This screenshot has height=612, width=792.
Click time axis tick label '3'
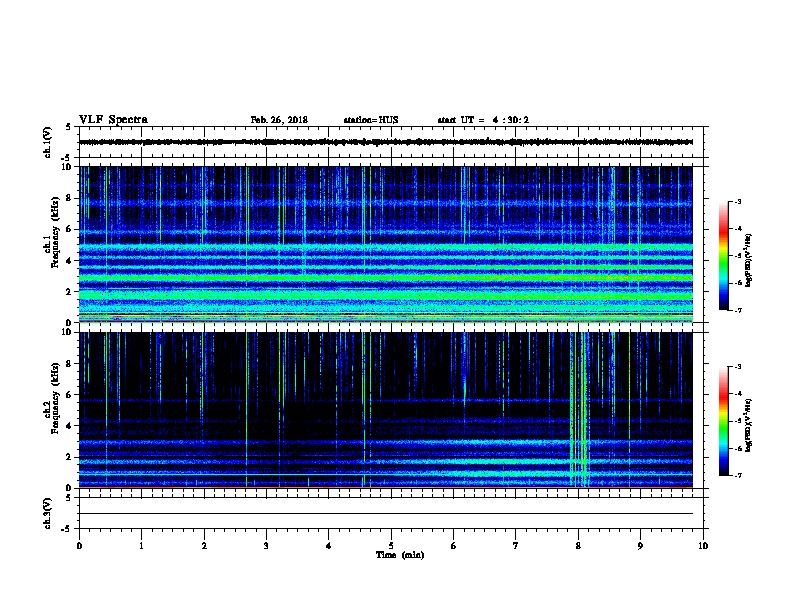[x=266, y=546]
